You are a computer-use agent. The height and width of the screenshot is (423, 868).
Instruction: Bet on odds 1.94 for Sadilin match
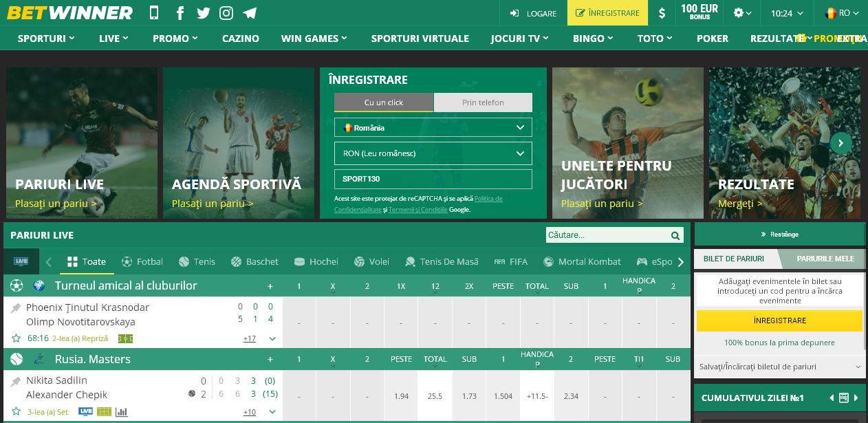pos(402,396)
